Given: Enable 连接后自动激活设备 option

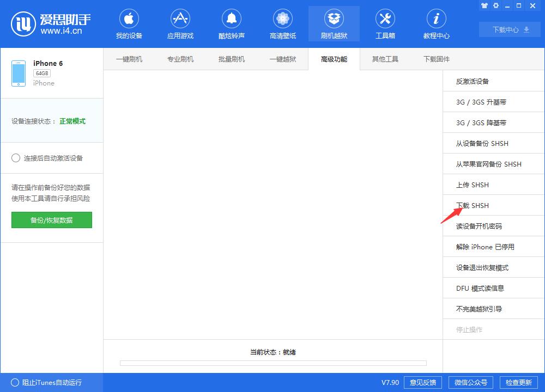Looking at the screenshot, I should point(16,158).
